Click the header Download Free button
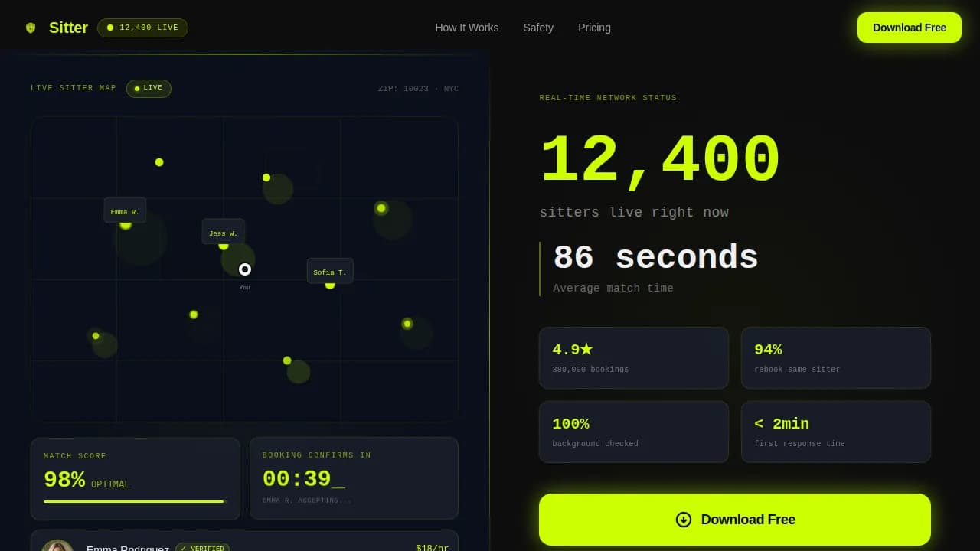Screen dimensions: 980x551 pyautogui.click(x=910, y=28)
